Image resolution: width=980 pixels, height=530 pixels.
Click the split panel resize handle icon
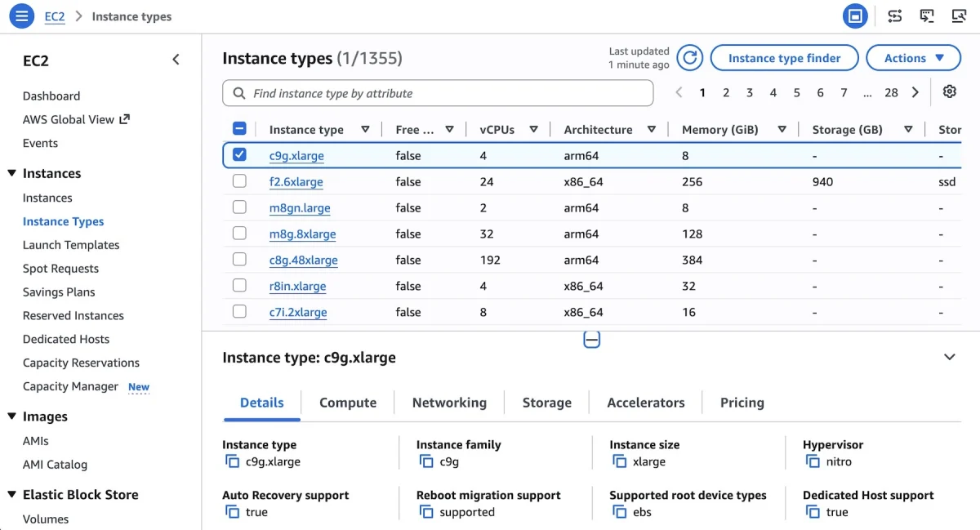coord(592,340)
